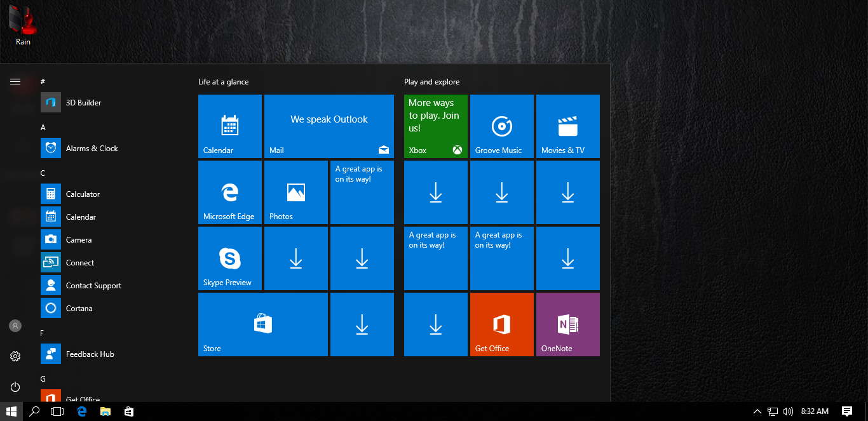The image size is (868, 421).
Task: Click the 'A' letter header
Action: [43, 128]
